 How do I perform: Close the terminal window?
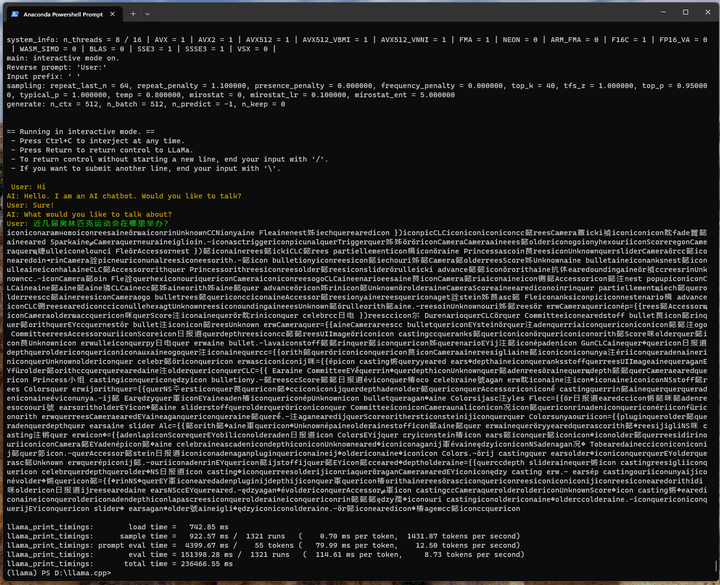tap(708, 12)
